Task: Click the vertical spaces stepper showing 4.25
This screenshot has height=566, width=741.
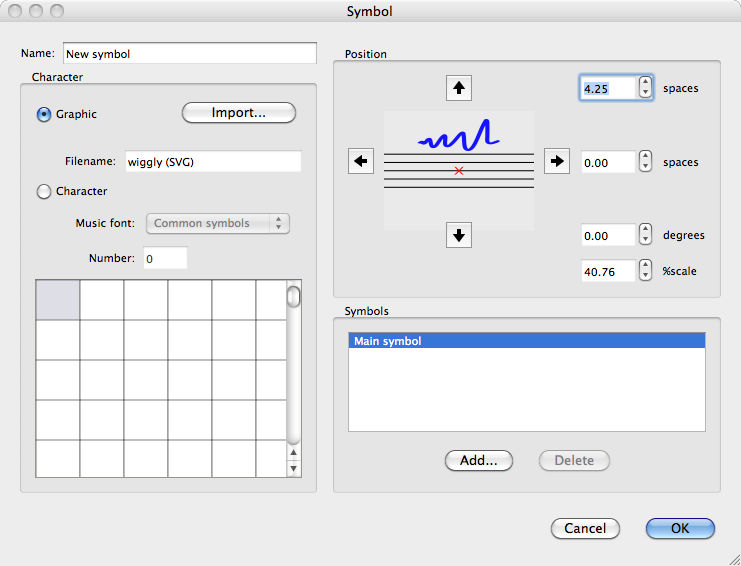Action: (x=646, y=88)
